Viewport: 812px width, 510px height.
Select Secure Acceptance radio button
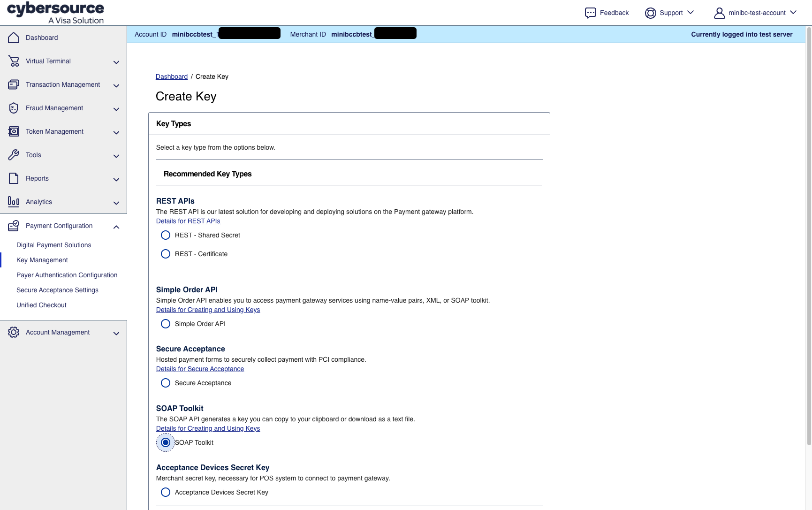pyautogui.click(x=166, y=383)
